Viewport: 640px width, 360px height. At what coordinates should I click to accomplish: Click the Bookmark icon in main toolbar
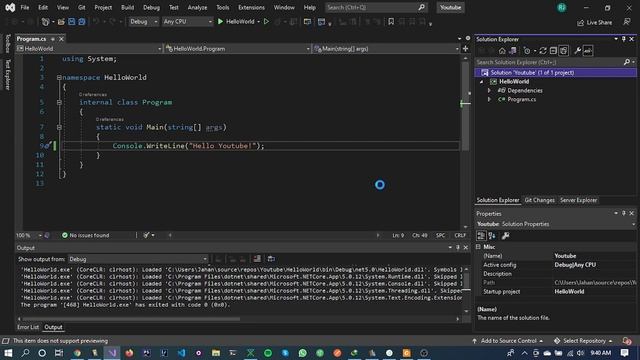click(391, 22)
